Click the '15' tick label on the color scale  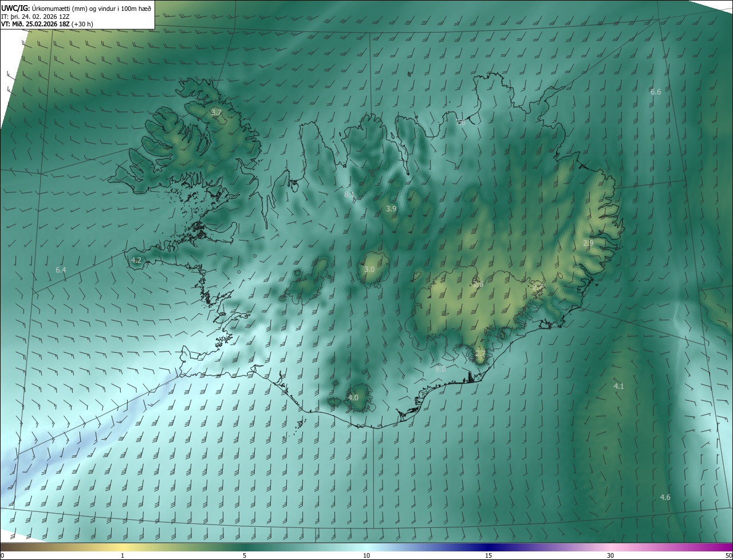pyautogui.click(x=488, y=555)
